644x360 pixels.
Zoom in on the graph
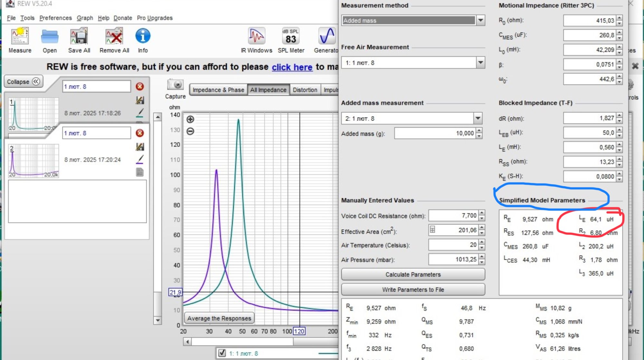[x=190, y=119]
